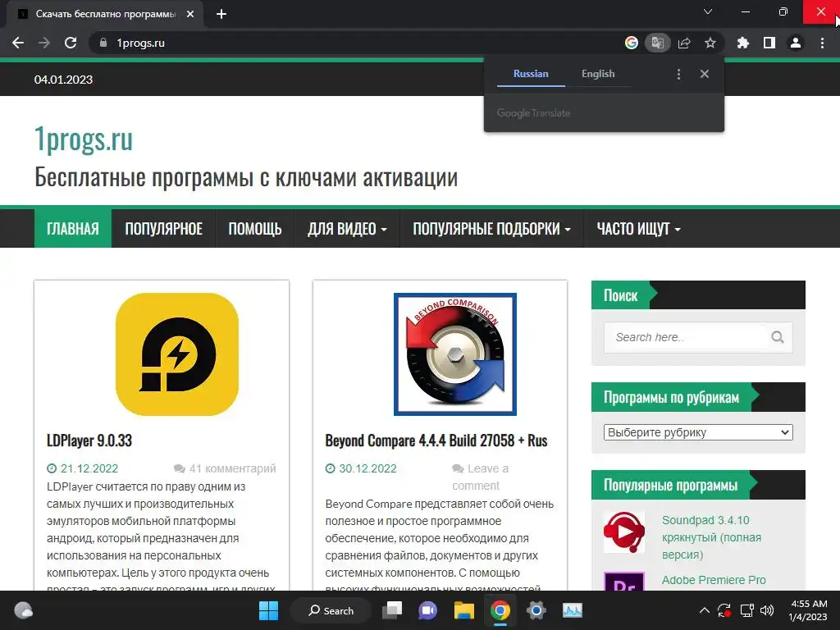Open the Chrome three-dot menu
Viewport: 840px width, 630px height.
pyautogui.click(x=822, y=43)
